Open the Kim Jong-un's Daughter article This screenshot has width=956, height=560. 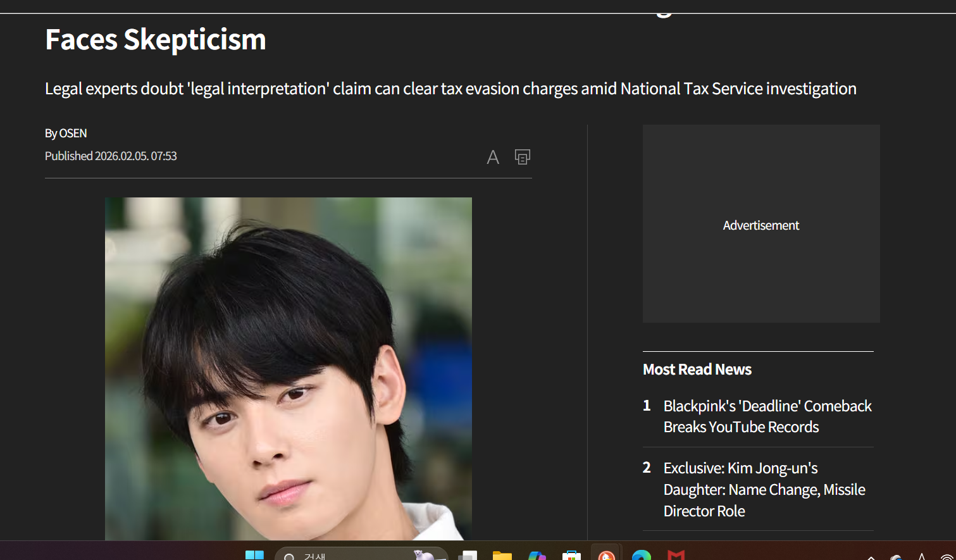pyautogui.click(x=764, y=489)
